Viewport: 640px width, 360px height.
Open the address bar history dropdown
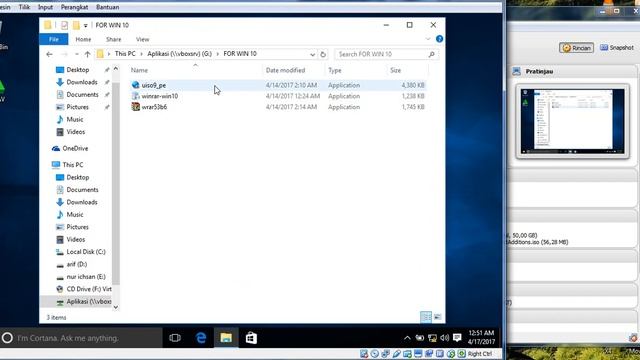coord(312,54)
